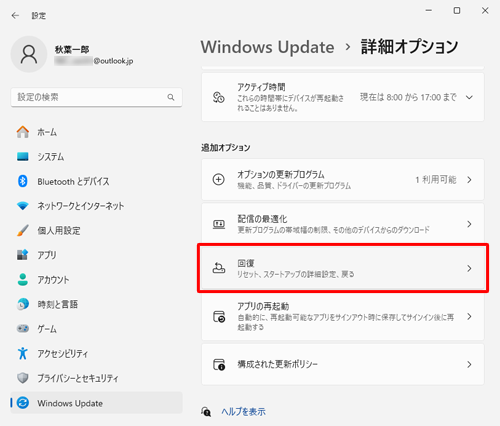Click the システム monitor icon
The height and width of the screenshot is (426, 500).
23,156
